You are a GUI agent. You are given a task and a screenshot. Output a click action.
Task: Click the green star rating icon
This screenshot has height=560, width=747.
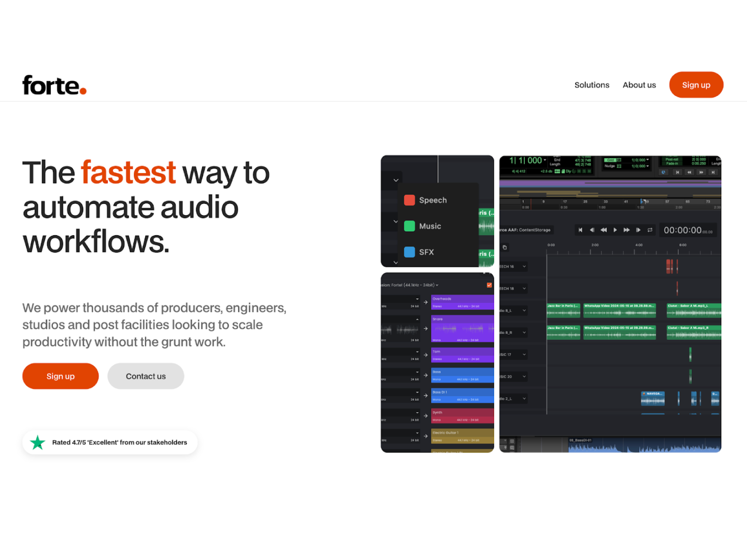click(x=37, y=442)
